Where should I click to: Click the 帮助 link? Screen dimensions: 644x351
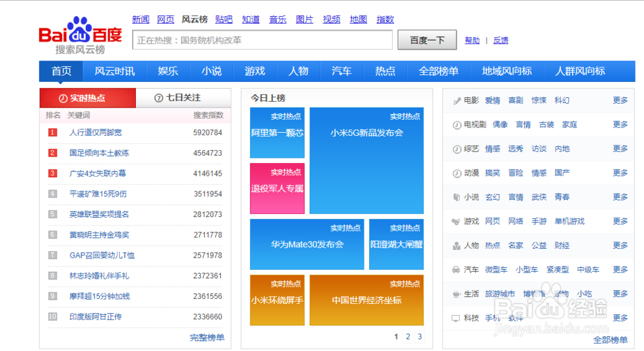click(472, 40)
